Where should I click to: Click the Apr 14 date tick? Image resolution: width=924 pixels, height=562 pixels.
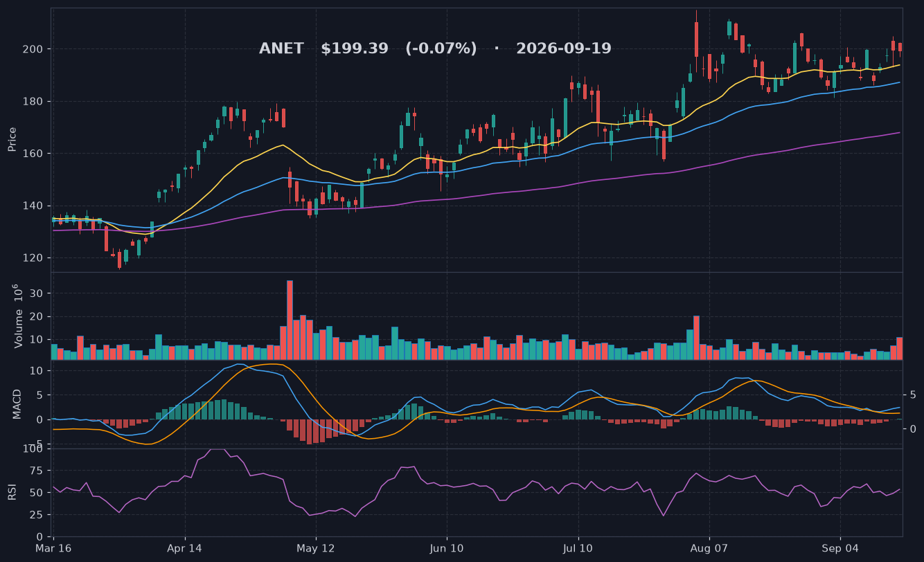(x=185, y=548)
